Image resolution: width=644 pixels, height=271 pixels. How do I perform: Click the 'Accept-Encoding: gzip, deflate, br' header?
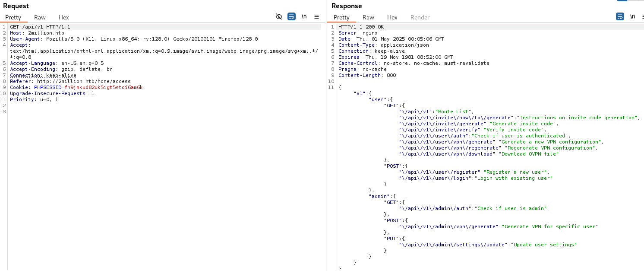pos(61,69)
